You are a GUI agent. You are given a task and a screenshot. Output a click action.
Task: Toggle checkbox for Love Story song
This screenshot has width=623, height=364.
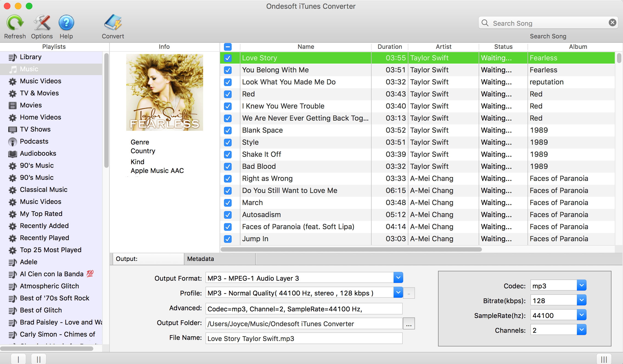[228, 57]
